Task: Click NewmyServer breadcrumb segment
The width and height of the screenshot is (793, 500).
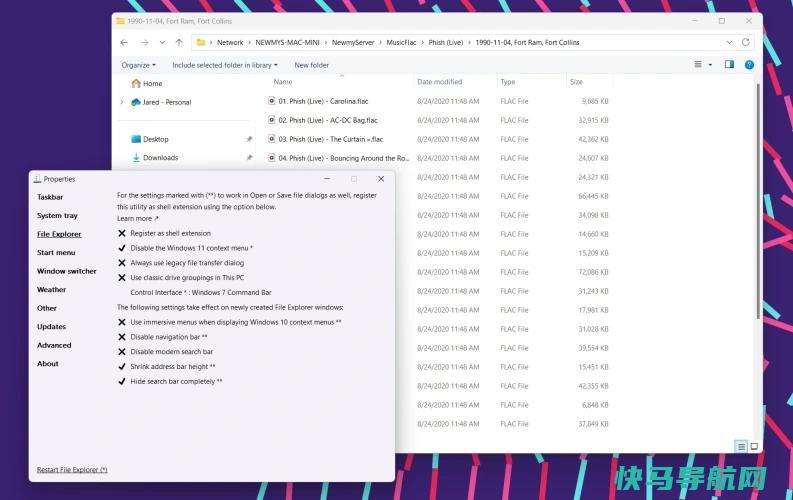Action: tap(353, 42)
